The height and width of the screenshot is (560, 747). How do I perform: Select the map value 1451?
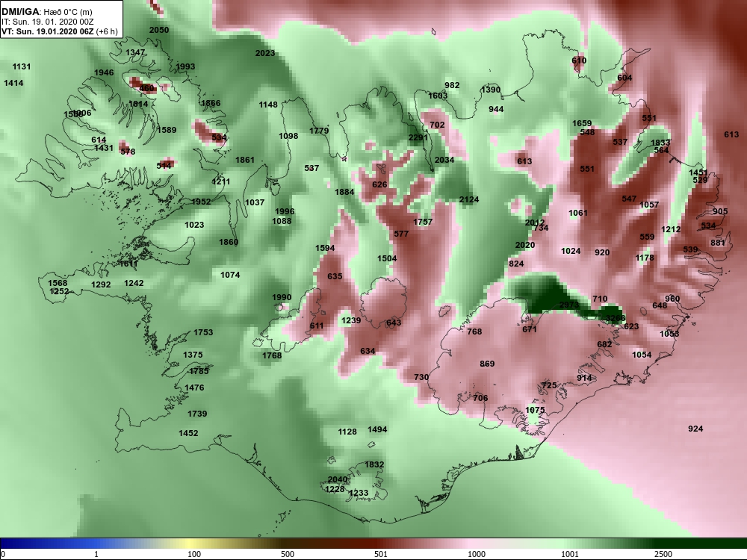pyautogui.click(x=698, y=172)
